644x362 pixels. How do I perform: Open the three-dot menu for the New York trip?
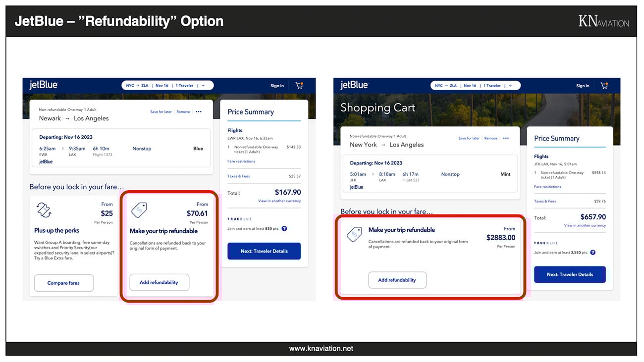[506, 138]
